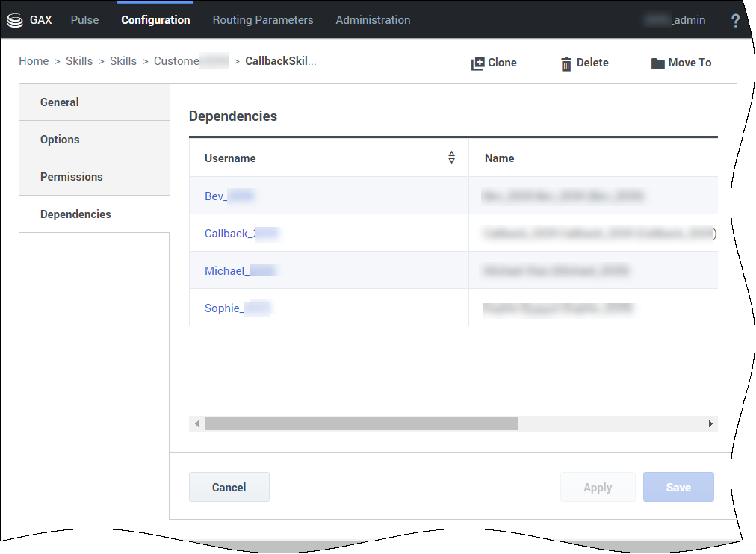Switch to the Options tab
The image size is (756, 554).
coord(60,140)
